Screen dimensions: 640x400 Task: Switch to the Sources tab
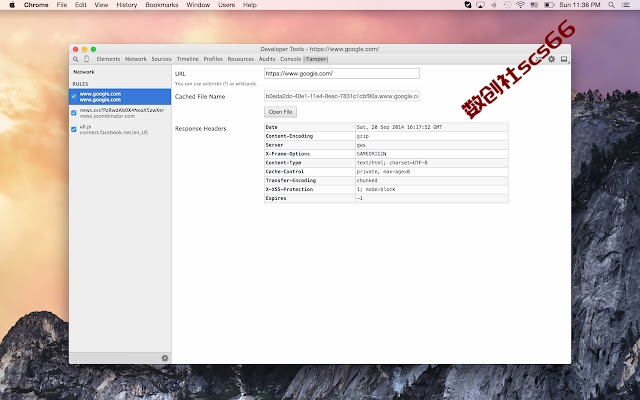coord(161,59)
